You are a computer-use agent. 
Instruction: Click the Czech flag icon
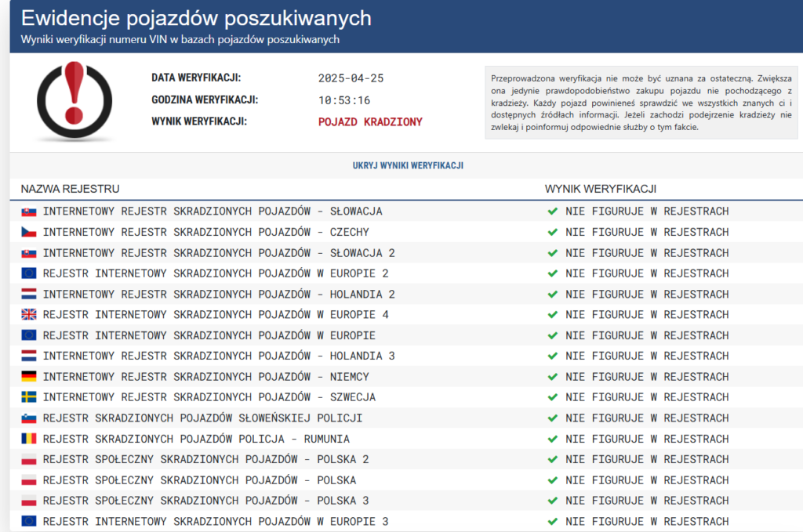pyautogui.click(x=29, y=232)
